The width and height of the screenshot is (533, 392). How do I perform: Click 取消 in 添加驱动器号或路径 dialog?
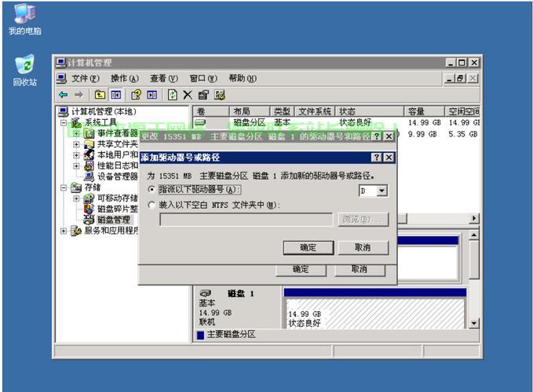click(362, 248)
